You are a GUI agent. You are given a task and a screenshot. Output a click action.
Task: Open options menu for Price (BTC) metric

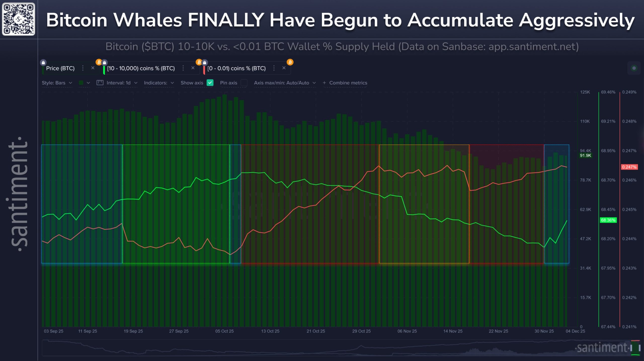click(x=83, y=68)
